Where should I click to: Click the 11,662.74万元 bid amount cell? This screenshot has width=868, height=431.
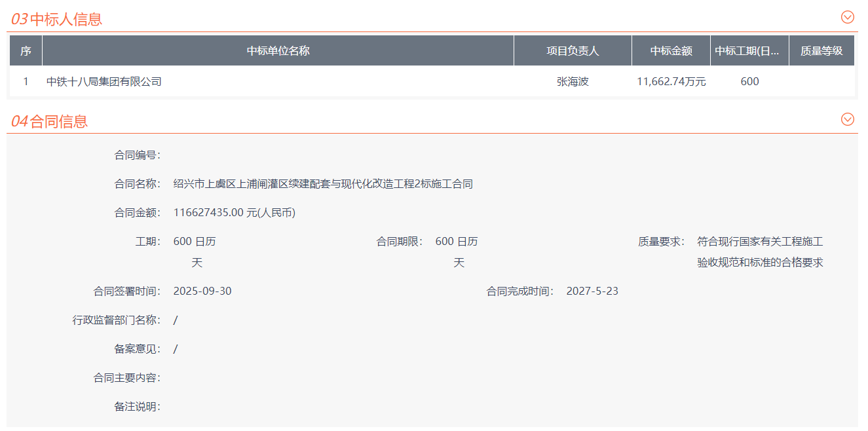[x=671, y=82]
